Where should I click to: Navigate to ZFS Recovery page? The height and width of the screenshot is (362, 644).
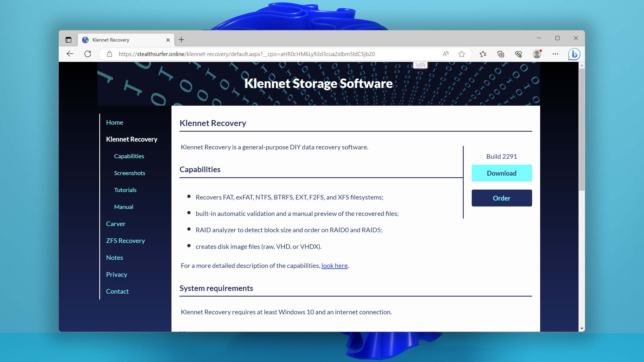coord(125,241)
